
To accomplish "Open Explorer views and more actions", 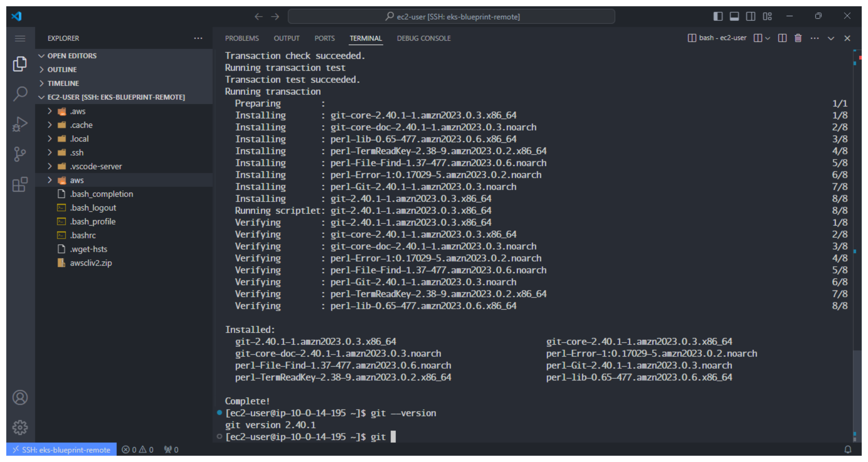I will (x=198, y=38).
